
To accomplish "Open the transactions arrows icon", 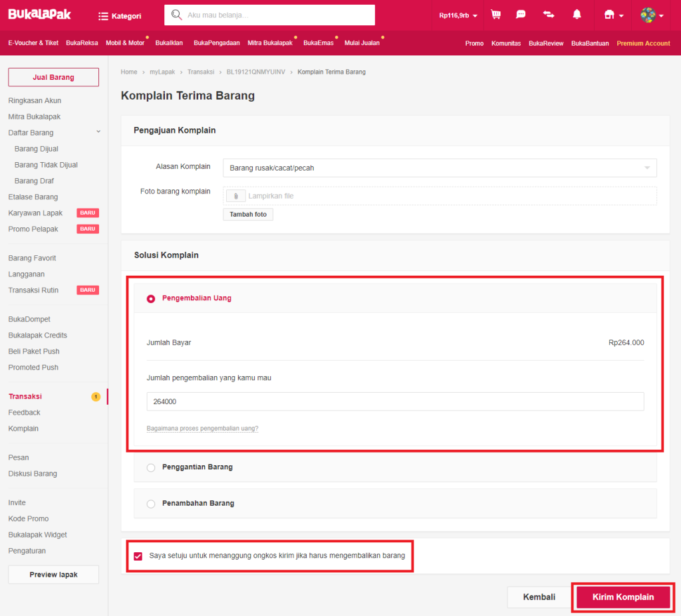I will click(549, 15).
